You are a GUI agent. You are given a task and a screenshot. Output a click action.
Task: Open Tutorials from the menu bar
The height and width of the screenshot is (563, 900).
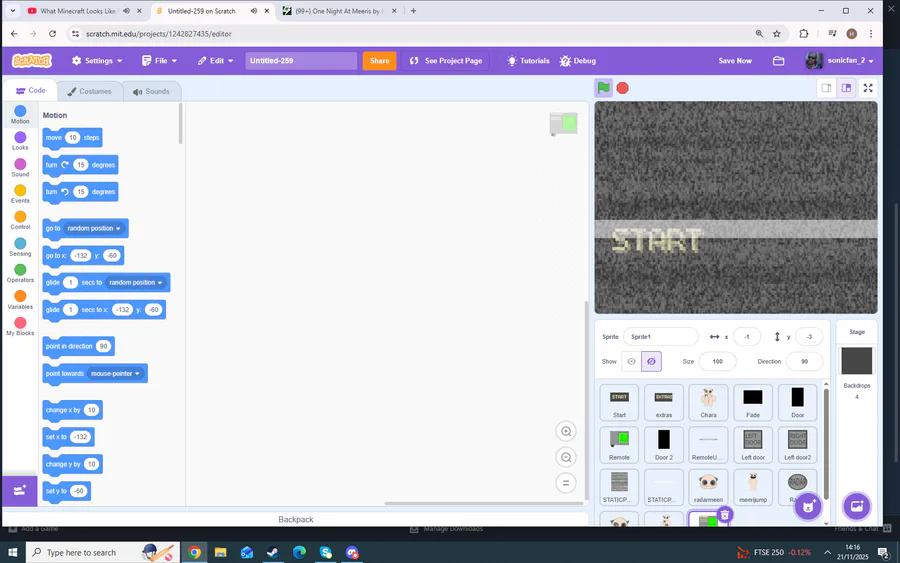(528, 61)
